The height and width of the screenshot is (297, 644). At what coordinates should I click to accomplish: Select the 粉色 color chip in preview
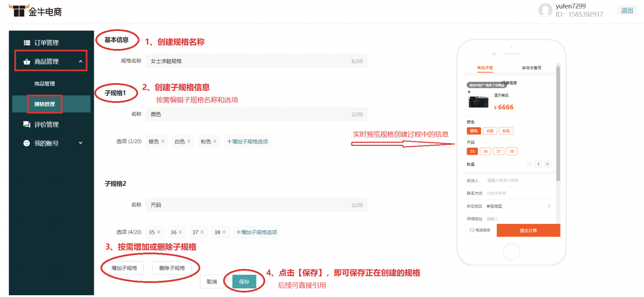click(x=506, y=131)
